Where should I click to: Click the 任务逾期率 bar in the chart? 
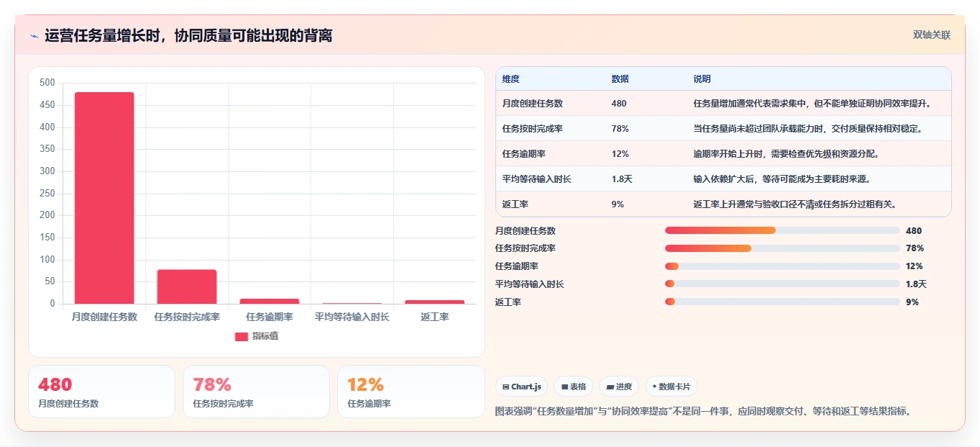pos(270,301)
